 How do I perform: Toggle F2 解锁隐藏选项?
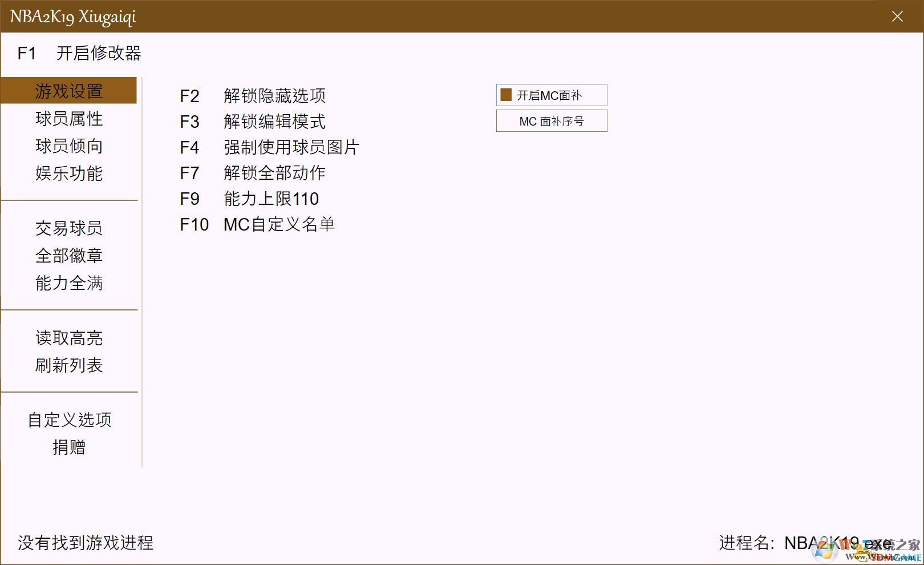[253, 96]
